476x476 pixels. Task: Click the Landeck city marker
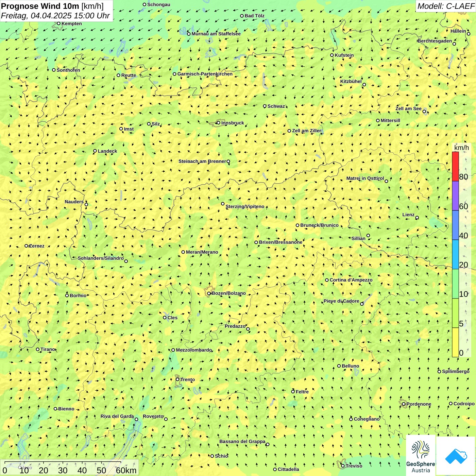point(95,151)
